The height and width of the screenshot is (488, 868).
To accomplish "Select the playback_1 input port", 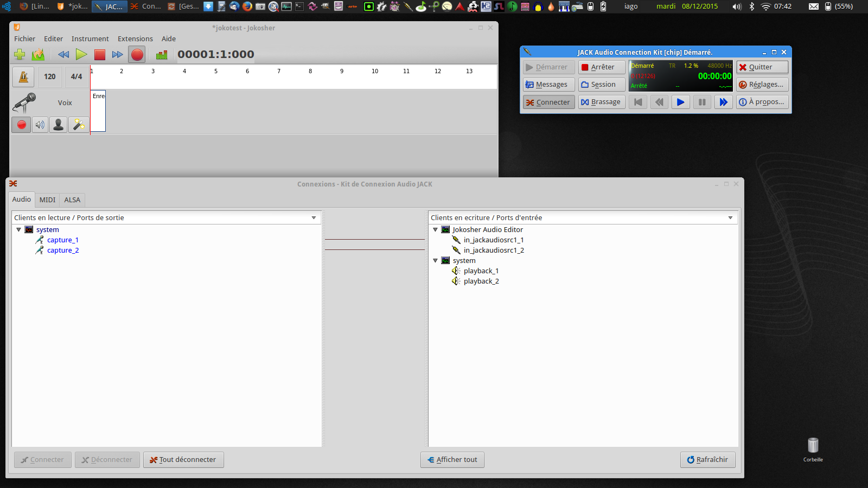I will [x=481, y=271].
